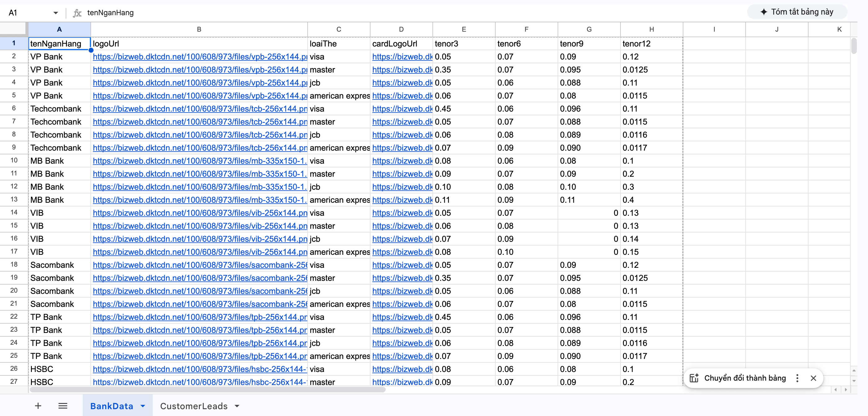Open the CustomerLeads sheet tab menu arrow
Image resolution: width=868 pixels, height=416 pixels.
tap(237, 406)
